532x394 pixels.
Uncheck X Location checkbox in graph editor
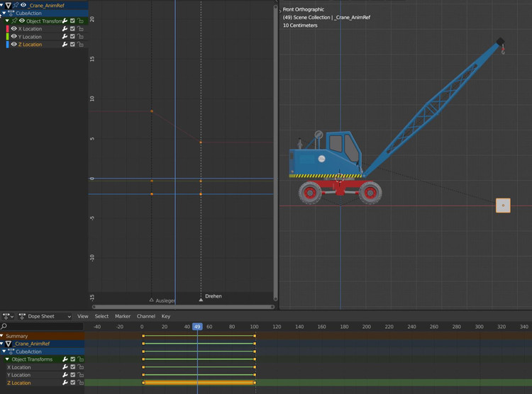point(72,28)
